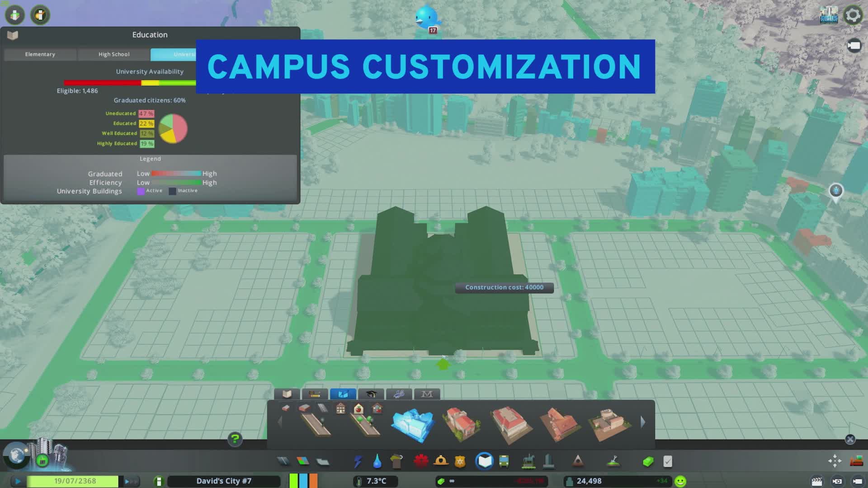Increase simulation speed with arrows
The height and width of the screenshot is (488, 868).
click(130, 481)
